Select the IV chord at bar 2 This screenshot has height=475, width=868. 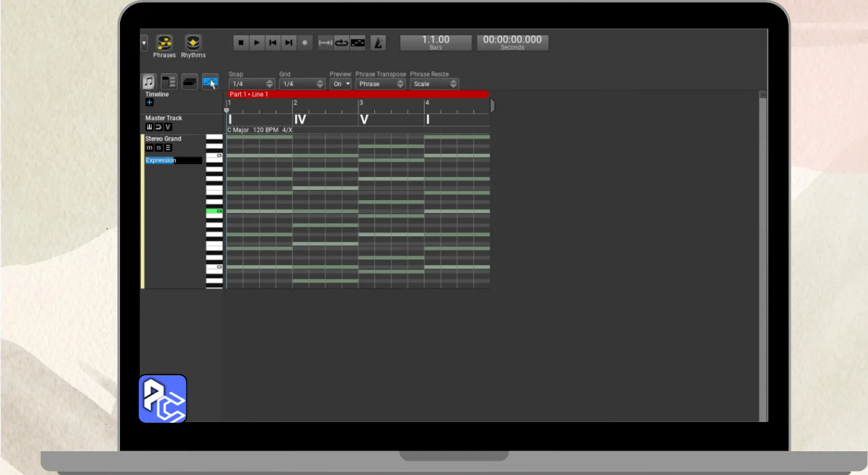pyautogui.click(x=300, y=119)
